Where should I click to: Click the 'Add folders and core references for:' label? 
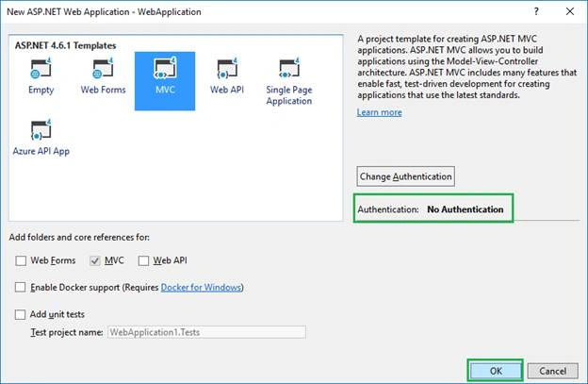point(79,237)
